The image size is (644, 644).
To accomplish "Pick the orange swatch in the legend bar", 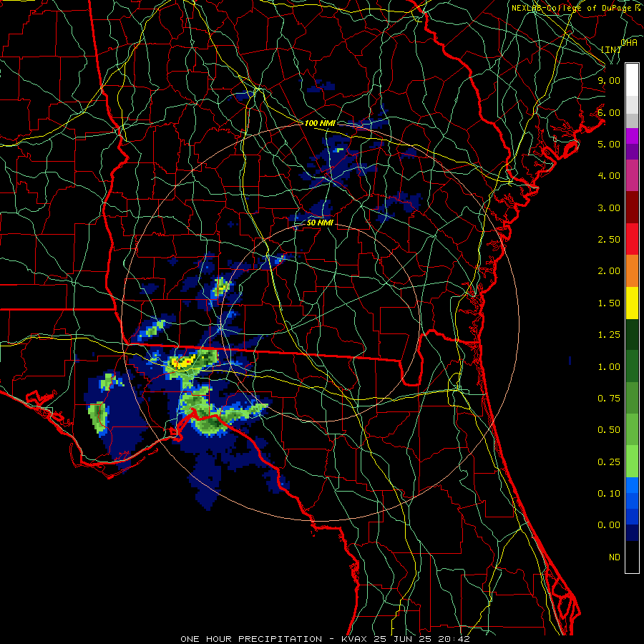I will tap(632, 271).
